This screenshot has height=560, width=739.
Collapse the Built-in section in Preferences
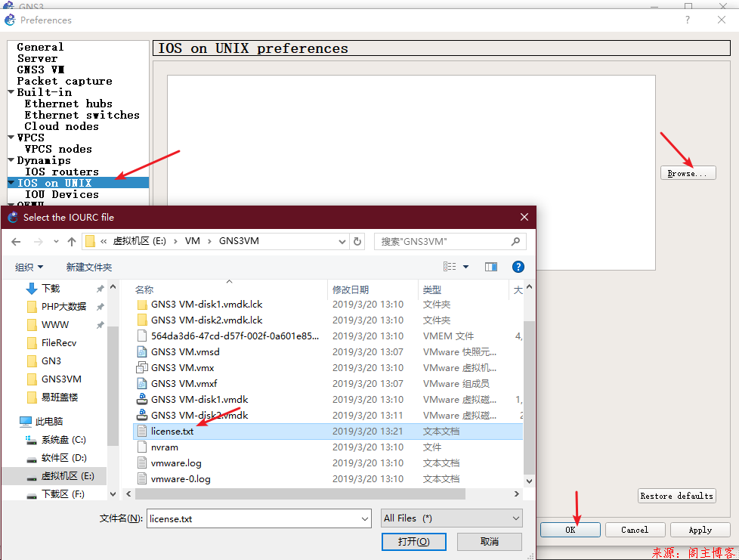11,92
